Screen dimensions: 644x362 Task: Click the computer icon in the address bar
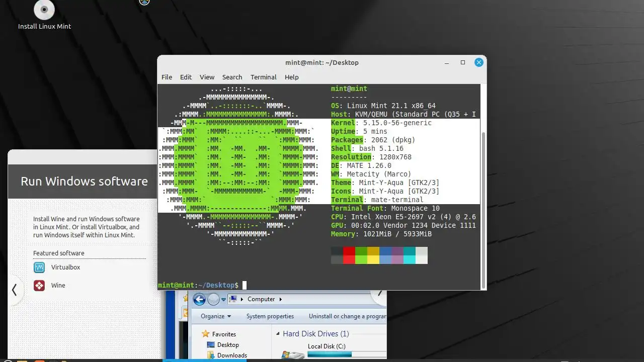click(x=233, y=299)
